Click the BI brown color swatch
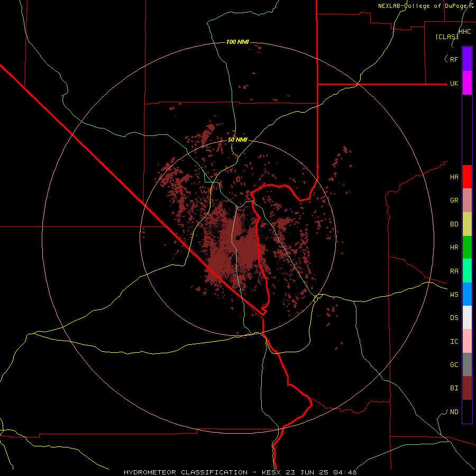Screen dimensions: 476x476 [467, 388]
